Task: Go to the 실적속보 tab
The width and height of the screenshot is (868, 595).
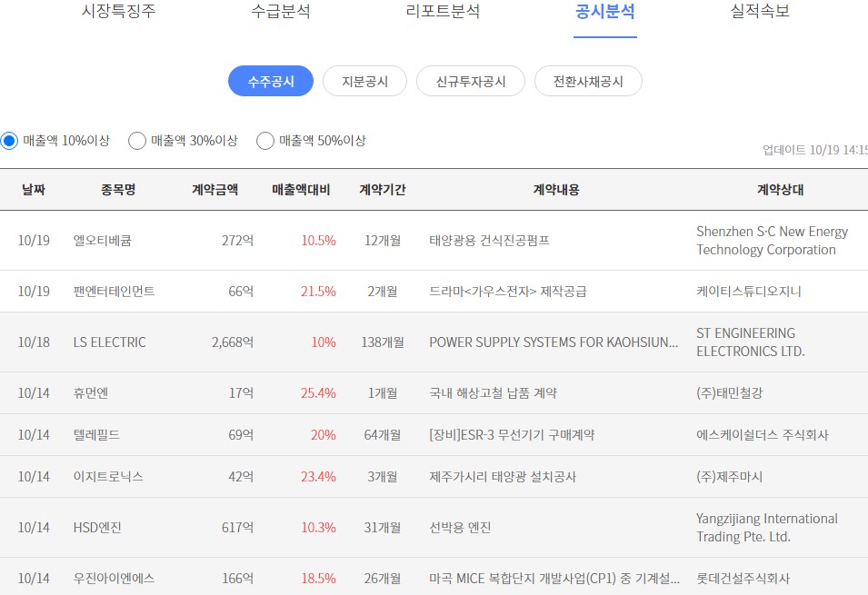Action: coord(760,11)
